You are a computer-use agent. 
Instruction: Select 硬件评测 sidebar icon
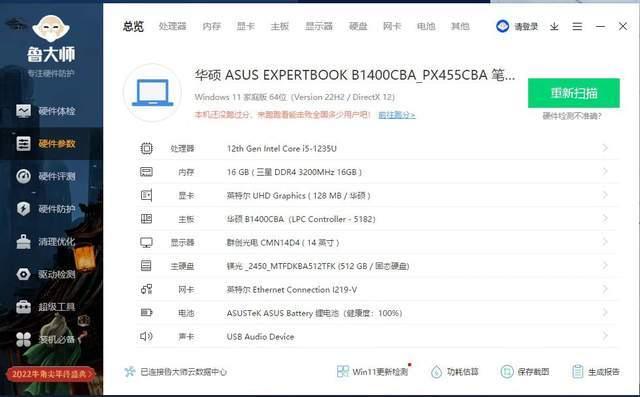[x=23, y=176]
